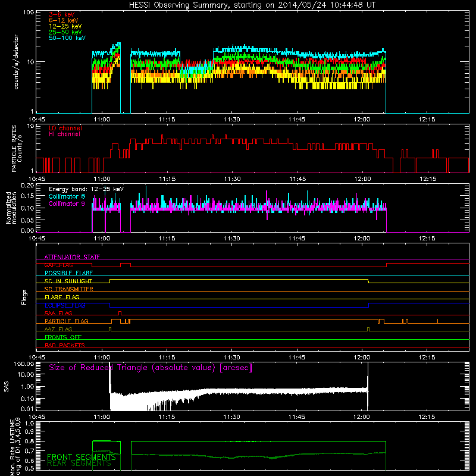Select the 3-6 keV legend label
Viewport: 476px width, 476px height.
tap(62, 14)
